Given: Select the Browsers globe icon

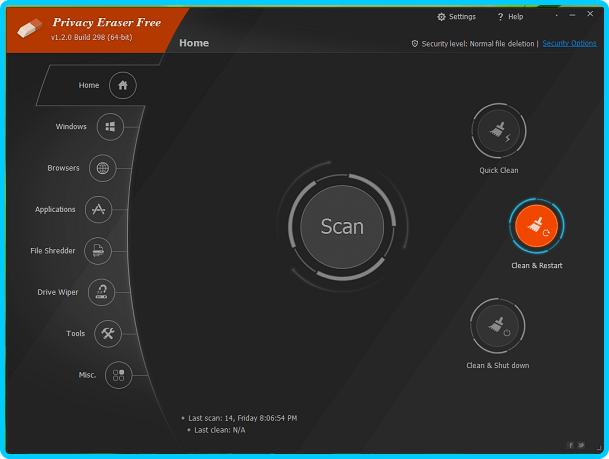Looking at the screenshot, I should (103, 168).
